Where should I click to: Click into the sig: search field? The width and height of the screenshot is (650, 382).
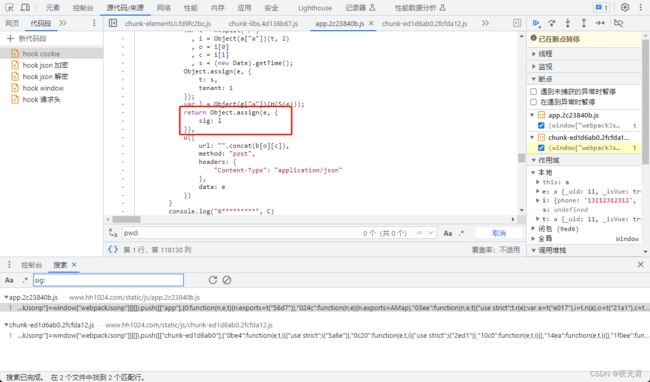point(108,280)
